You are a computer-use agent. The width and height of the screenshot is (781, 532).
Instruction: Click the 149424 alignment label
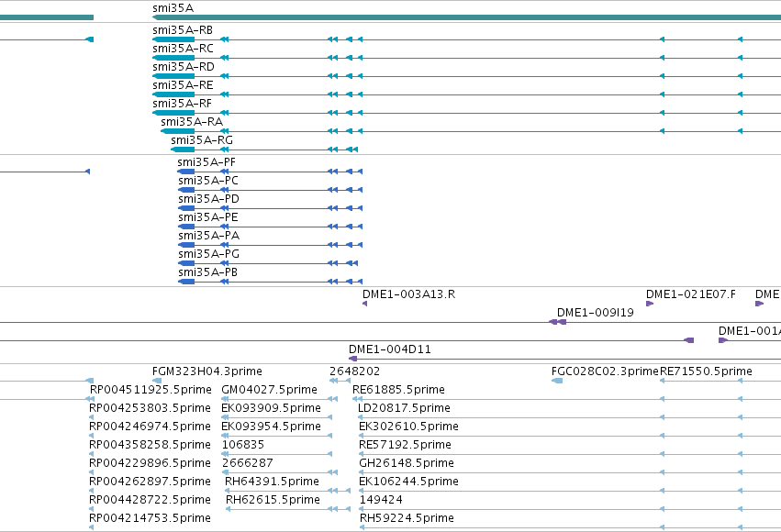coord(381,500)
